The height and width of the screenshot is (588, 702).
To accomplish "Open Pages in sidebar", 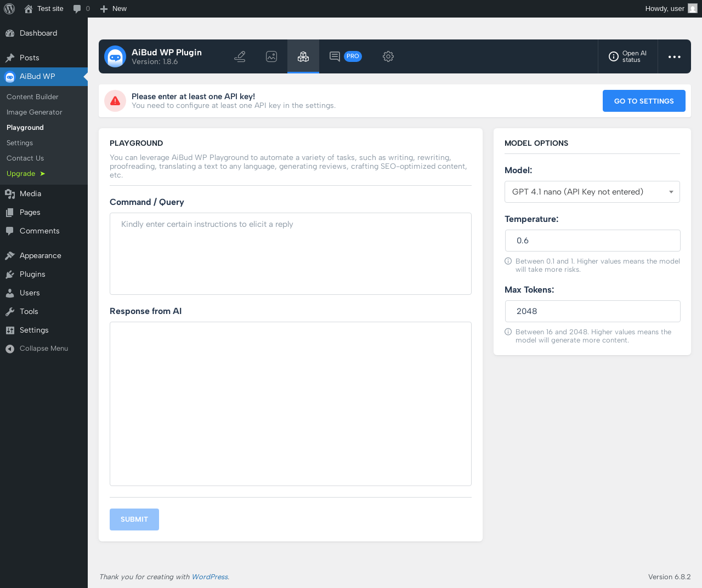I will (x=44, y=212).
